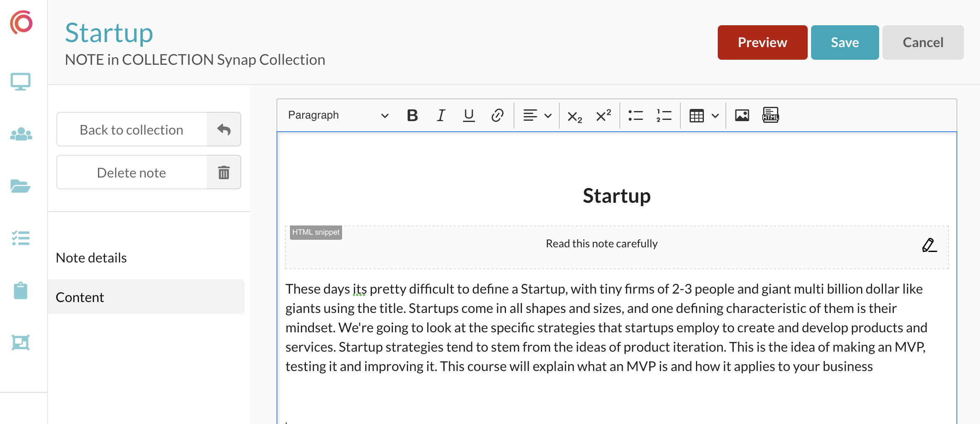
Task: Insert a numbered list
Action: click(664, 115)
